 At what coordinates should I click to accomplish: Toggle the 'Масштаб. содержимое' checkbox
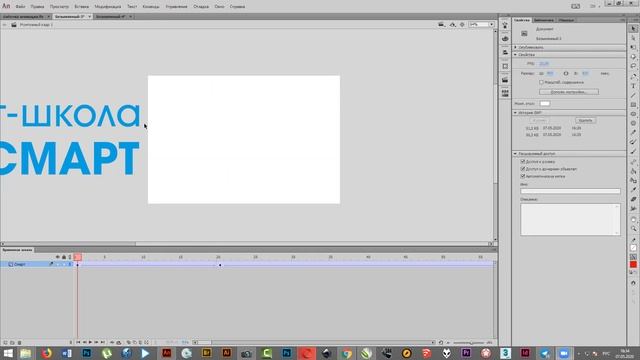(541, 82)
